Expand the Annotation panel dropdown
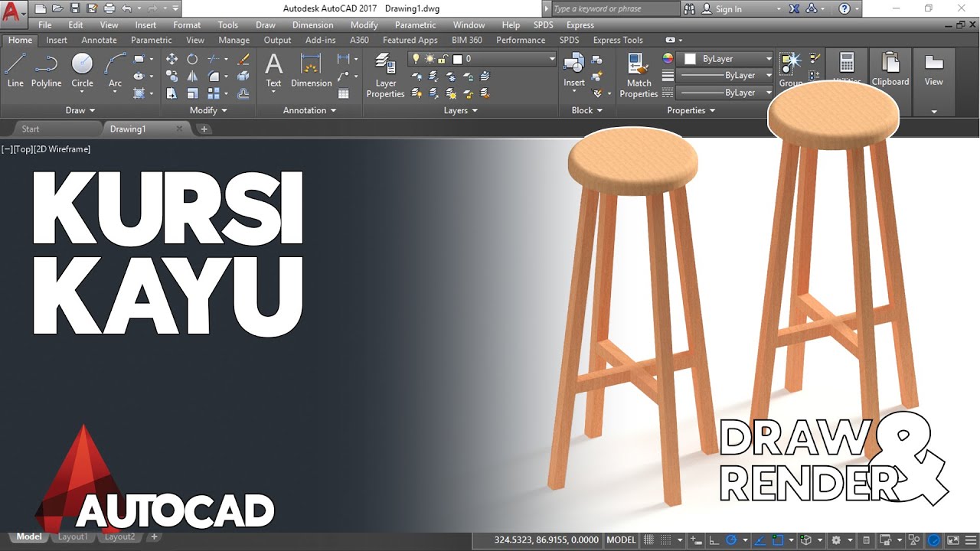Viewport: 980px width, 551px height. [x=309, y=110]
